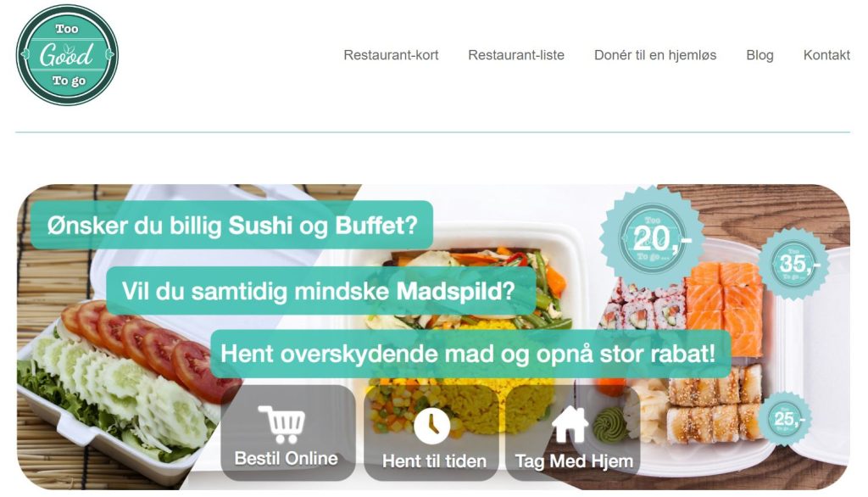The image size is (868, 497).
Task: Click the Ønsker du billig Sushi og Buffet banner
Action: pyautogui.click(x=232, y=225)
